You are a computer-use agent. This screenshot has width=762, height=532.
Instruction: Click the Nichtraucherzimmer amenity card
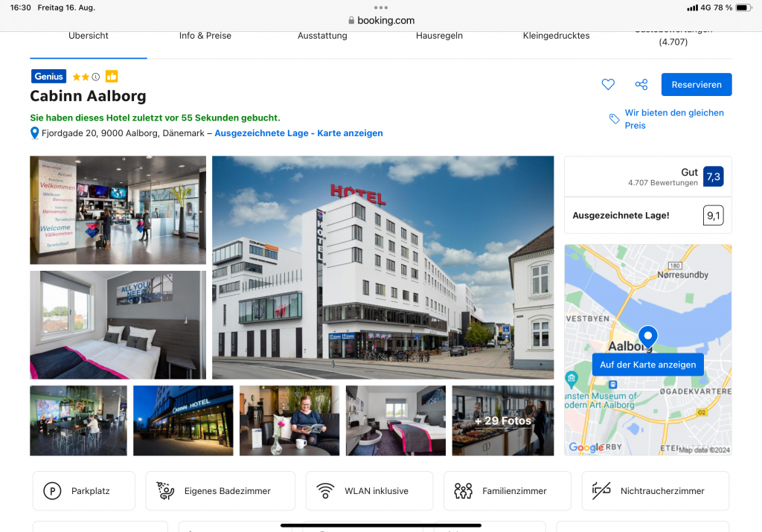pyautogui.click(x=656, y=490)
